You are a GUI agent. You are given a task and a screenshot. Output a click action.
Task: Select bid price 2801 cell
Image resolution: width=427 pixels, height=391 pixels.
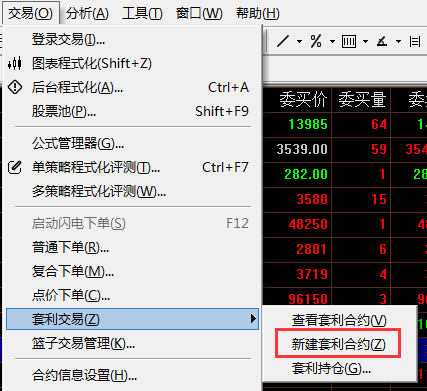[x=298, y=249]
